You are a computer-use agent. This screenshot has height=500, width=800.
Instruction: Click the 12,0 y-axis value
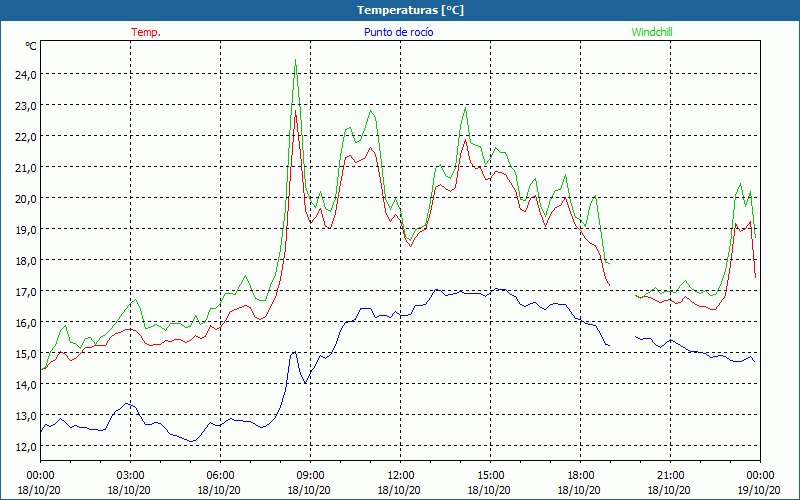26,446
